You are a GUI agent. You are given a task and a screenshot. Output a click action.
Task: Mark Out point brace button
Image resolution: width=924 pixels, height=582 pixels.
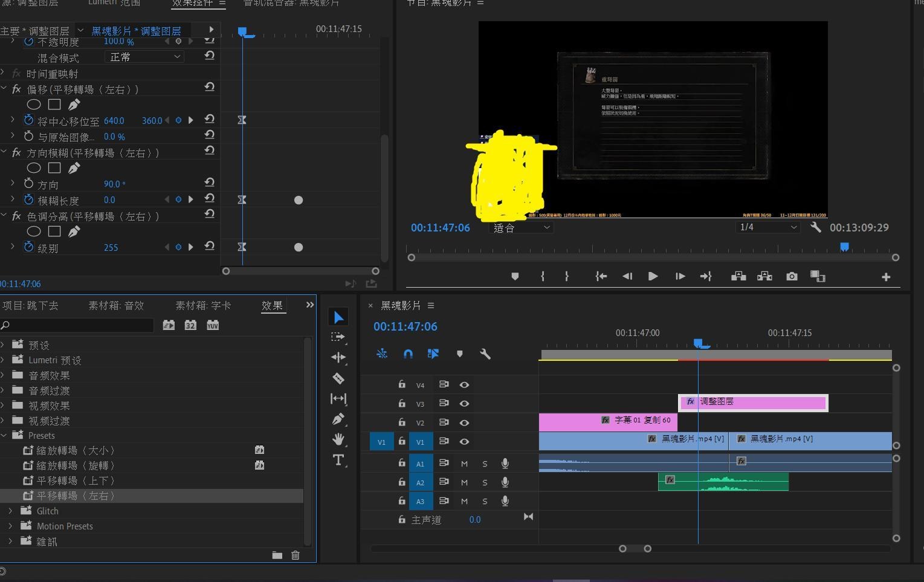567,276
